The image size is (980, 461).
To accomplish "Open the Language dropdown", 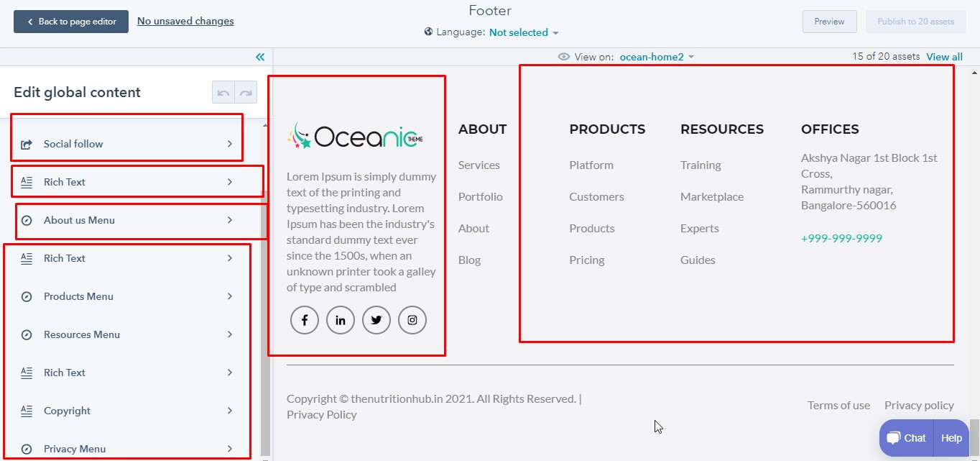I will (x=524, y=32).
